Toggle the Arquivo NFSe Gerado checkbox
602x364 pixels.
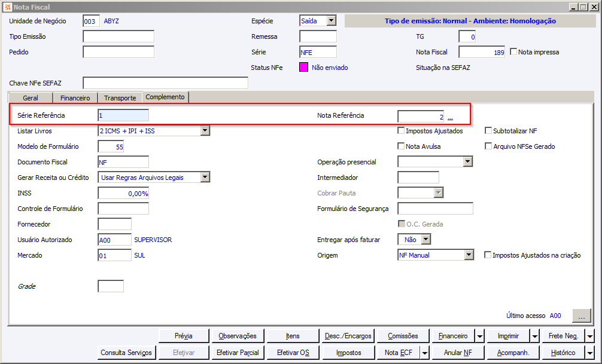coord(488,146)
